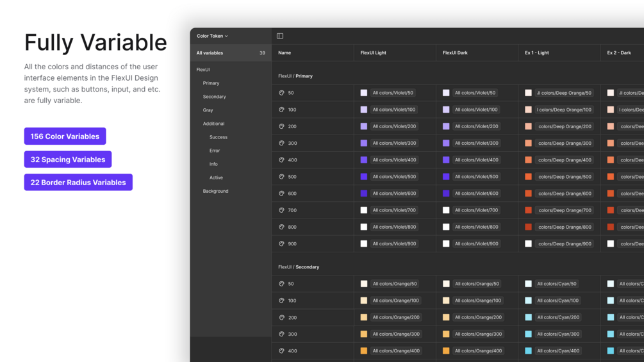Click the palette icon beside Secondary 100
This screenshot has height=362, width=644.
pyautogui.click(x=281, y=300)
